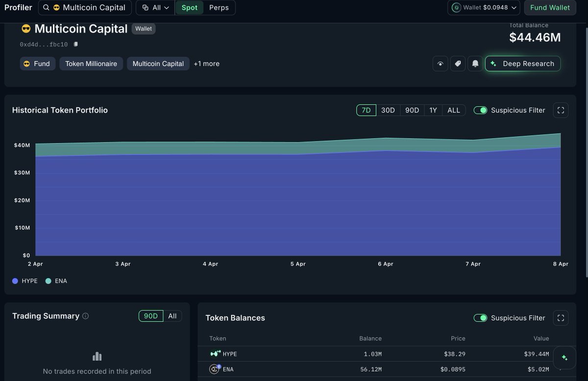The image size is (588, 381).
Task: Click HYPE value $39.44M cell
Action: [x=537, y=354]
